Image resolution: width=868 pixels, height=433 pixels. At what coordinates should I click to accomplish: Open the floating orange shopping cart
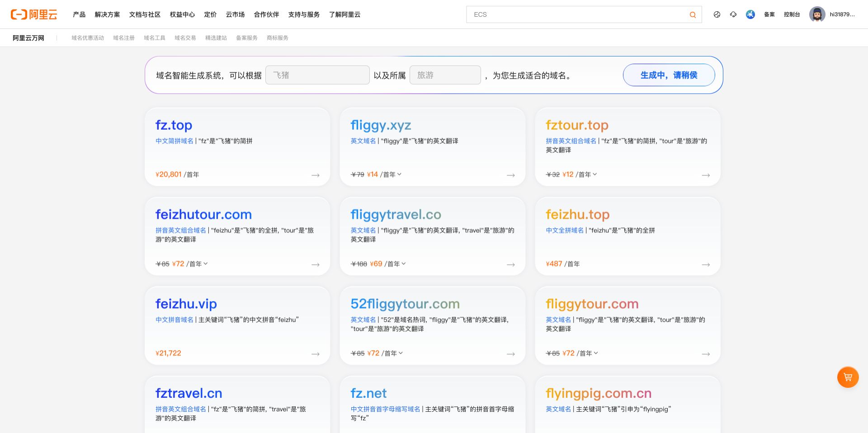(x=848, y=377)
